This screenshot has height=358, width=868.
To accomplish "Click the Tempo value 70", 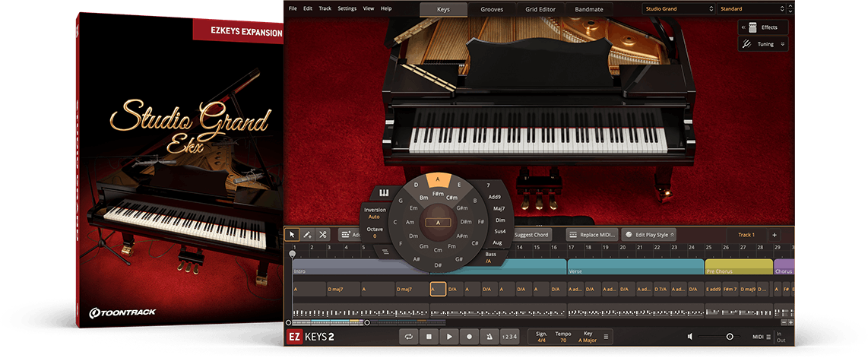I will pyautogui.click(x=562, y=341).
